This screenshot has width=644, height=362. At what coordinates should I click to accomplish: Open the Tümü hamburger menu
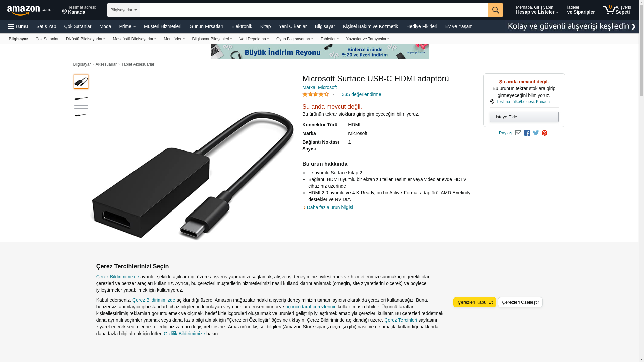(18, 26)
